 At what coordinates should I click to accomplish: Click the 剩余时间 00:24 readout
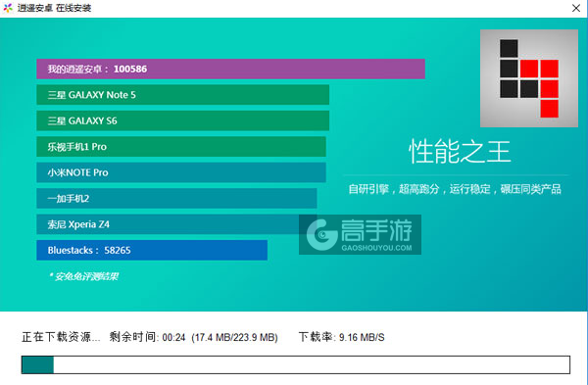[147, 337]
